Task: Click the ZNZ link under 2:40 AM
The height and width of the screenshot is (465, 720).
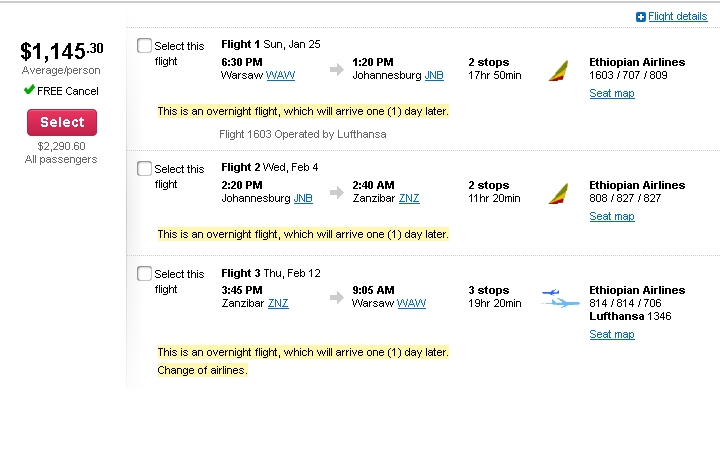Action: [409, 198]
